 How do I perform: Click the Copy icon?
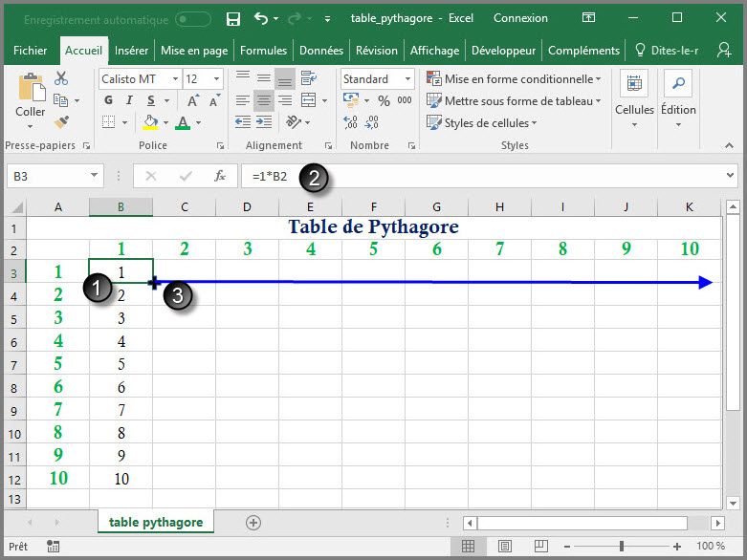click(x=60, y=100)
